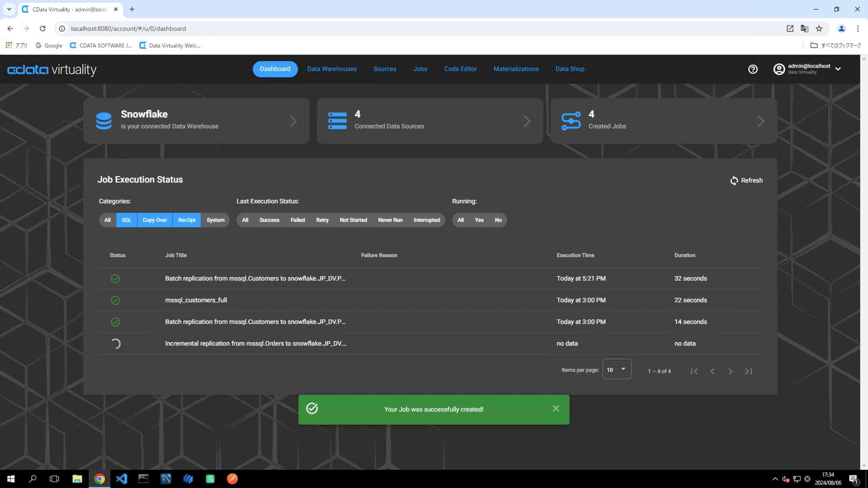868x488 pixels.
Task: Click the help question mark icon
Action: (753, 69)
